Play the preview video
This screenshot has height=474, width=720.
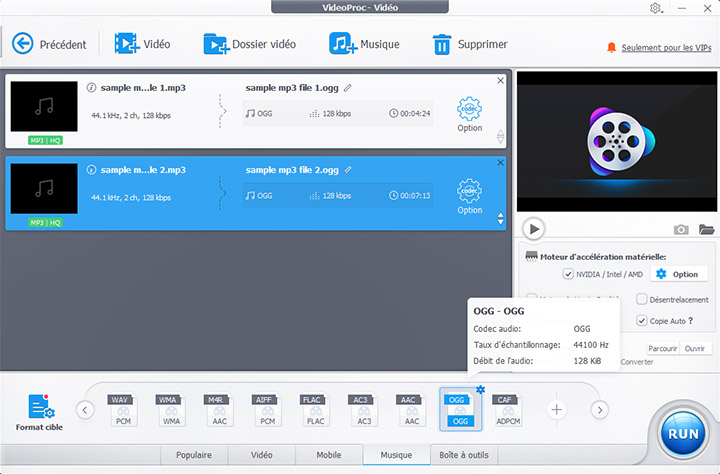click(x=534, y=229)
